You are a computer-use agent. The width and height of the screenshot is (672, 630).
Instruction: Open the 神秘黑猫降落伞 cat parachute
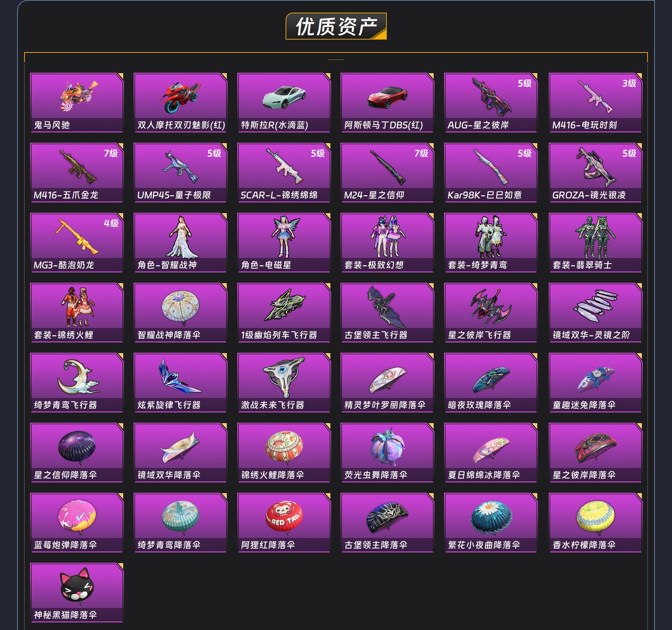[x=77, y=593]
